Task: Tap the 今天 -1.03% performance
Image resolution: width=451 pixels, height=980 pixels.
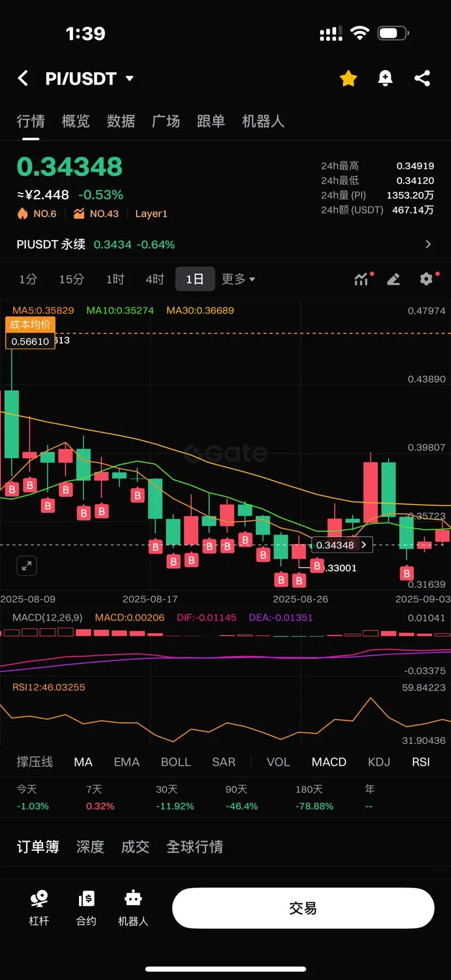Action: click(x=33, y=798)
